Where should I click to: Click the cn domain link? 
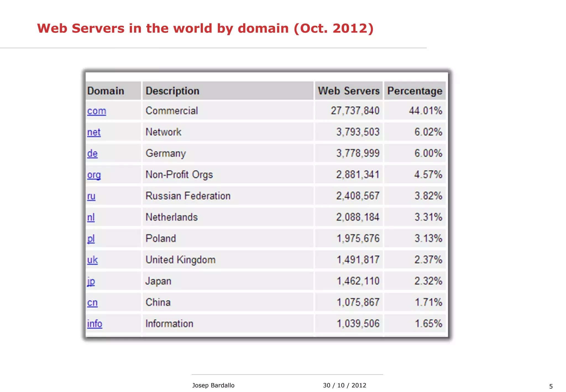[92, 302]
